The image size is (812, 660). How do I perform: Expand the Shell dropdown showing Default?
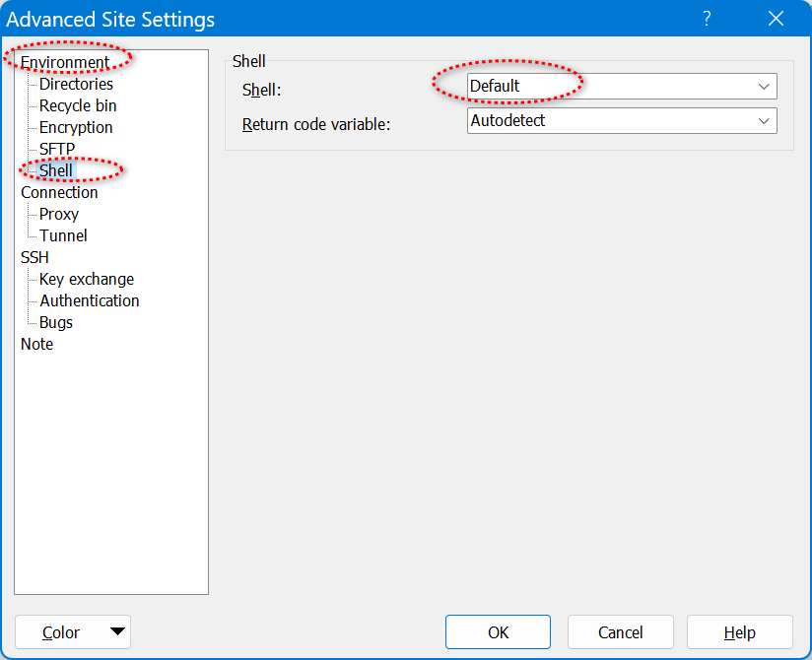pos(622,87)
